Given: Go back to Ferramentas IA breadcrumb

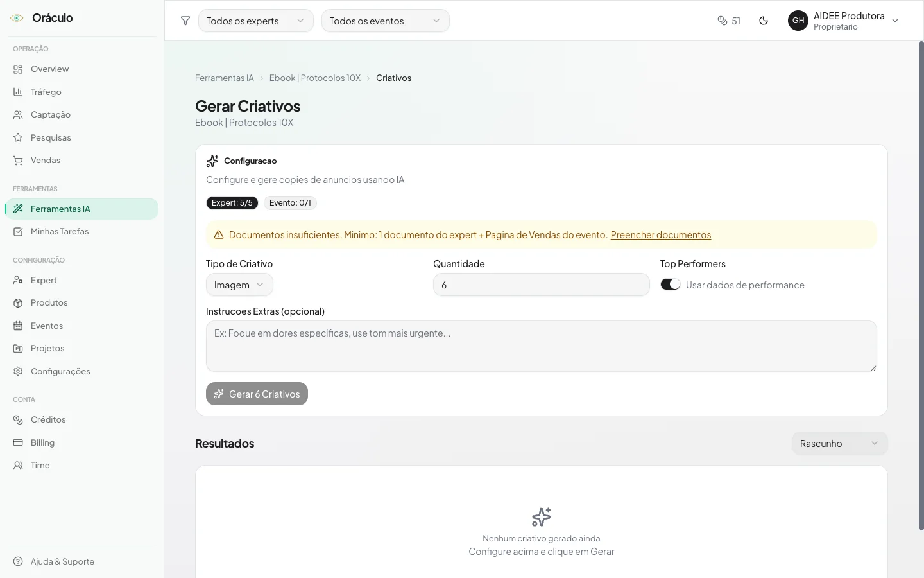Looking at the screenshot, I should click(225, 78).
